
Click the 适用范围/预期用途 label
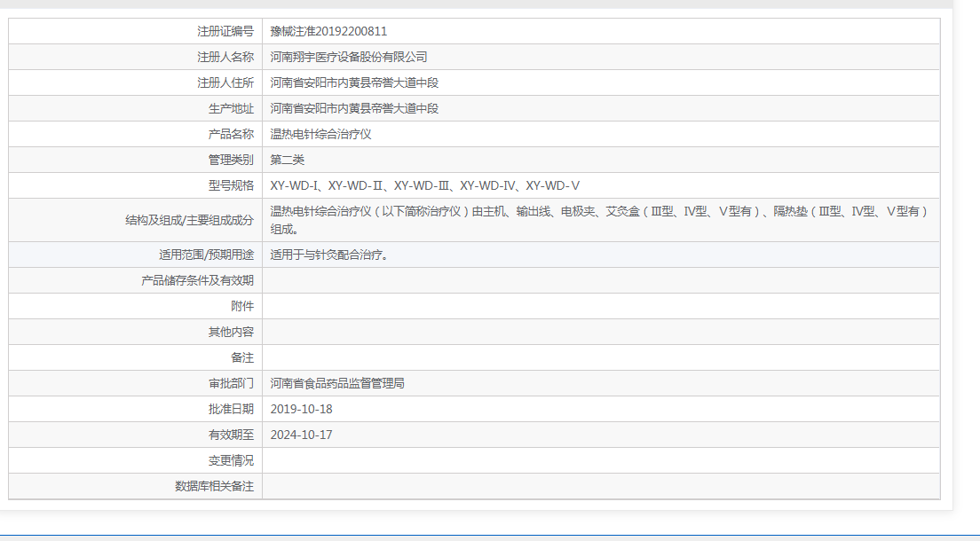pos(206,255)
